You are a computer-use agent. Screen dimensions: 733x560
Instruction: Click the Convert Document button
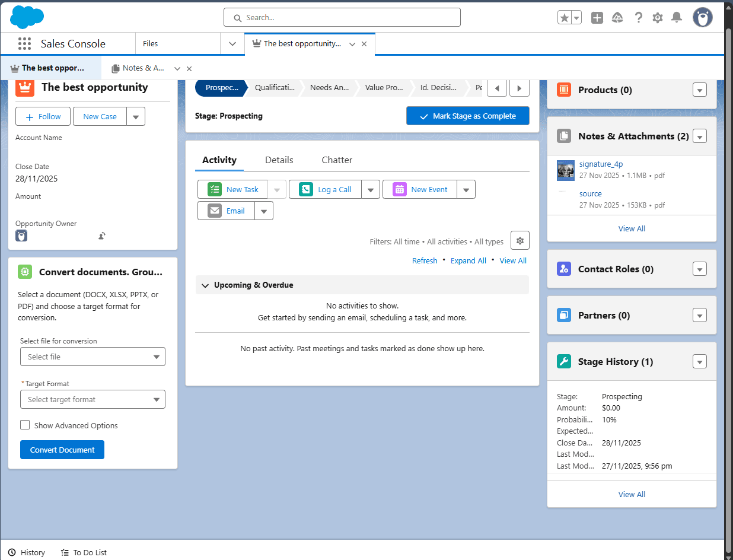tap(62, 450)
